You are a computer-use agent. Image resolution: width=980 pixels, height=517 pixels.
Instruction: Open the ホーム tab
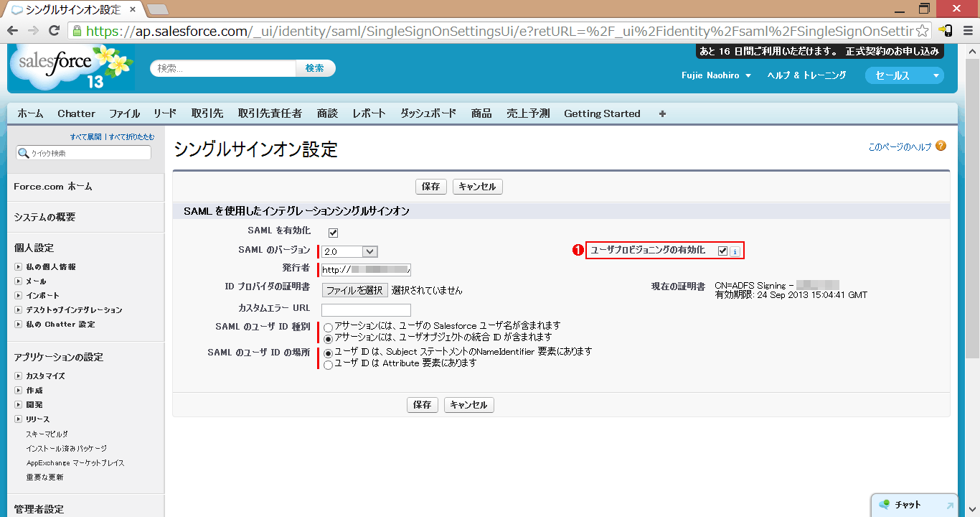click(x=30, y=113)
